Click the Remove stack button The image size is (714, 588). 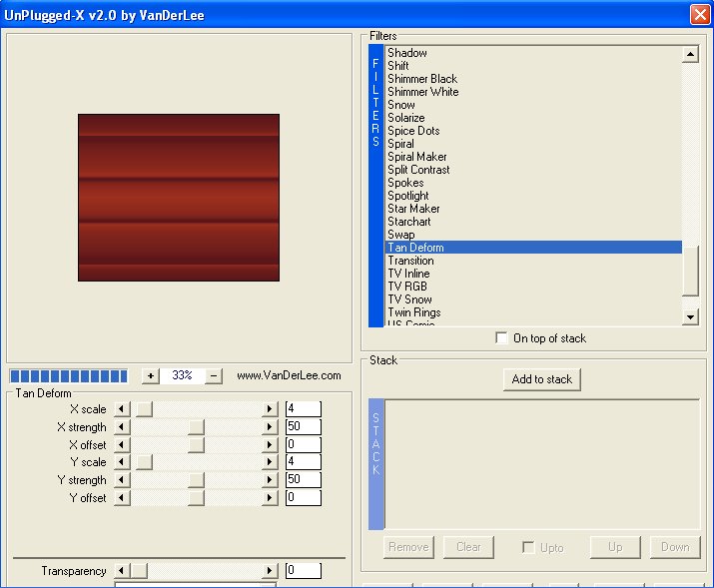tap(408, 547)
